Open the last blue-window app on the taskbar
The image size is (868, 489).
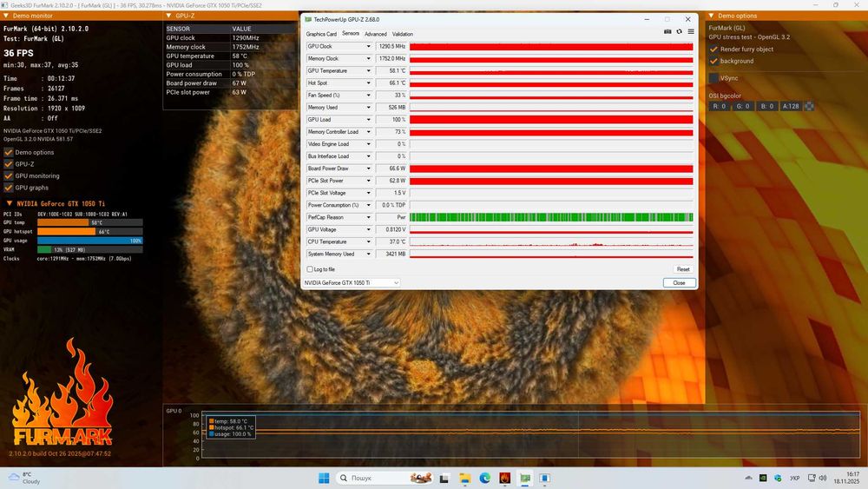coord(545,478)
